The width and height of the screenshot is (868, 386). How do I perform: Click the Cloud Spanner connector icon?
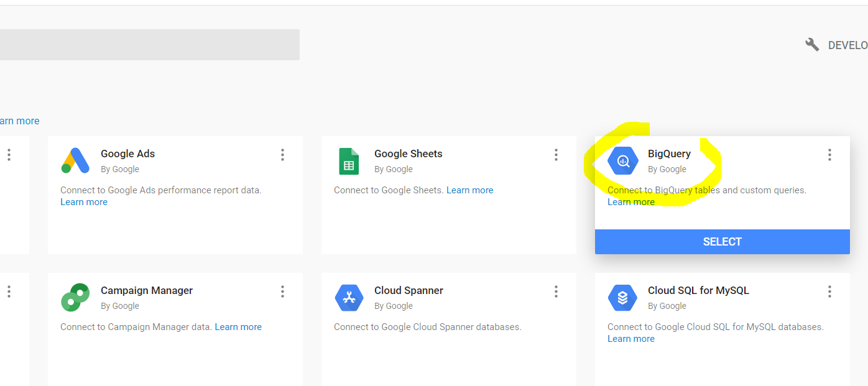[x=349, y=297]
